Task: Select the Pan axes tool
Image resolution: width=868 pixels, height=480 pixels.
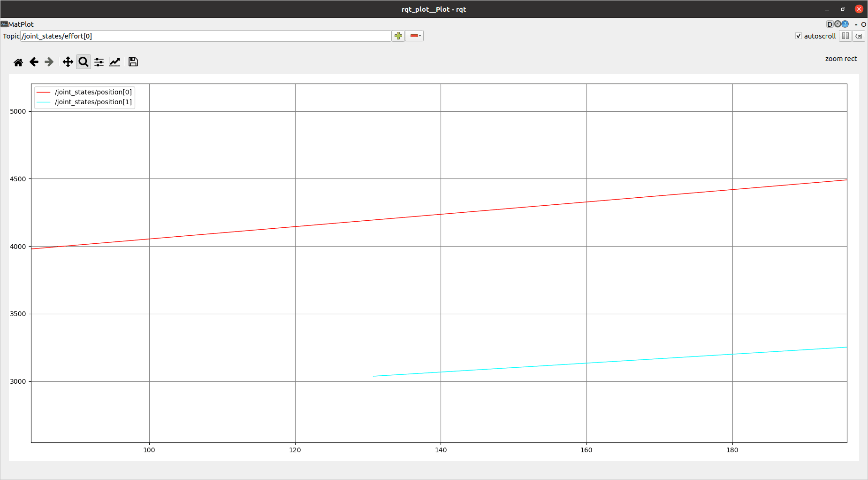Action: click(x=68, y=62)
